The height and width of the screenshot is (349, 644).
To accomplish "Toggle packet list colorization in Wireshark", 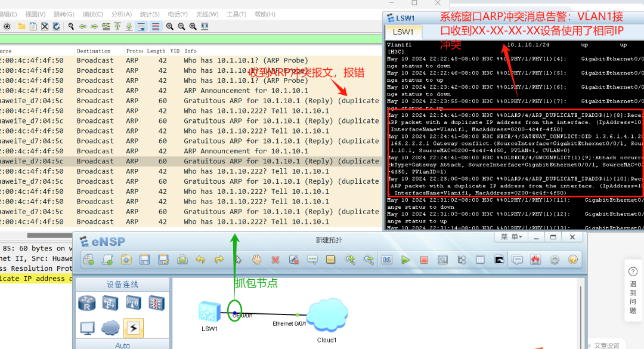I will 155,26.
